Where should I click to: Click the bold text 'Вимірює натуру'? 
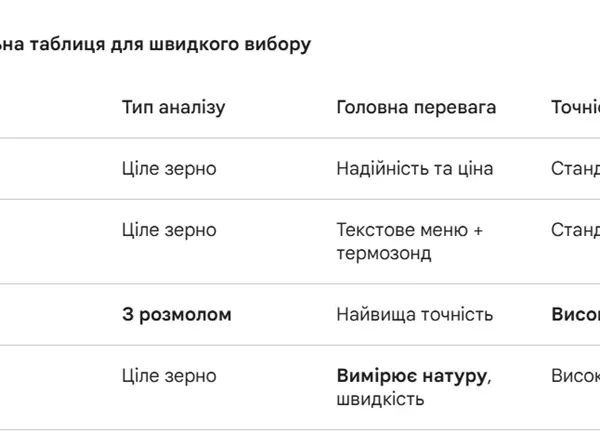click(x=412, y=376)
